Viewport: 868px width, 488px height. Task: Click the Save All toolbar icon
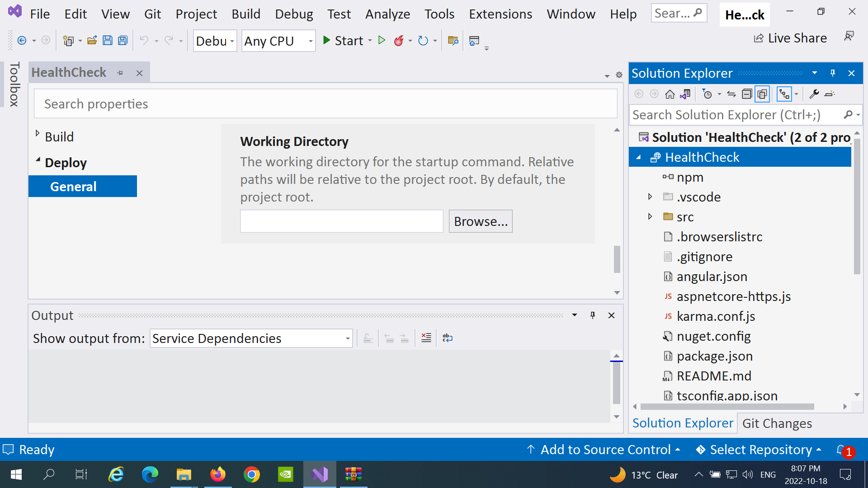[x=123, y=41]
